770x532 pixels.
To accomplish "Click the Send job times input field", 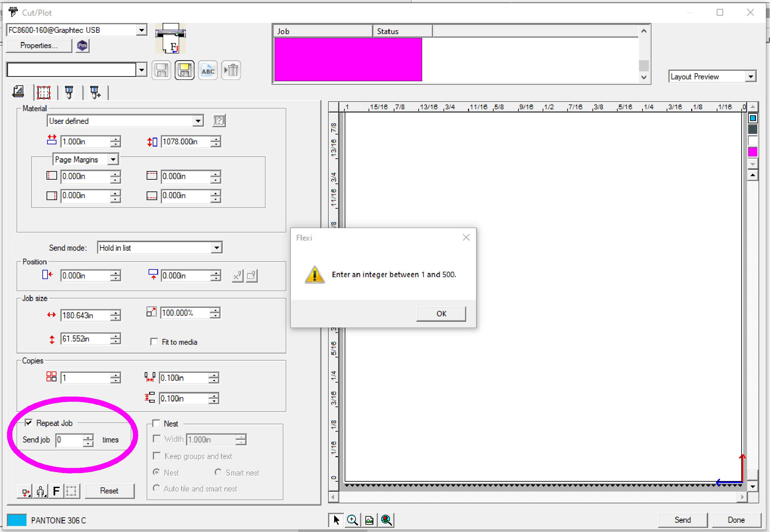I will (69, 440).
